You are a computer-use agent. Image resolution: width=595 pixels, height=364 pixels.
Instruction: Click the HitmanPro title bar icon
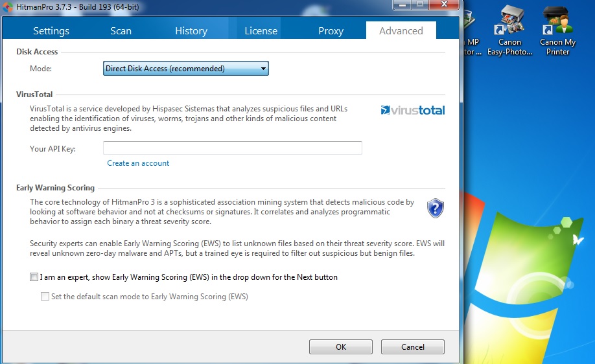[x=8, y=7]
